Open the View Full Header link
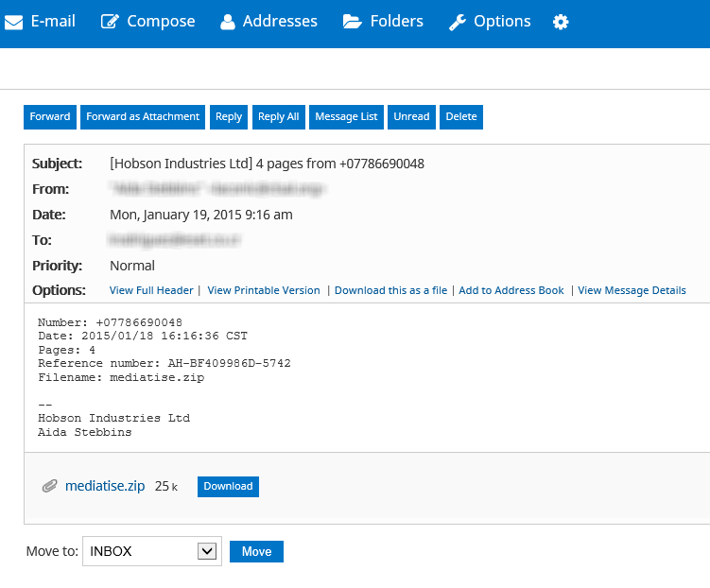This screenshot has width=710, height=588. pos(151,290)
